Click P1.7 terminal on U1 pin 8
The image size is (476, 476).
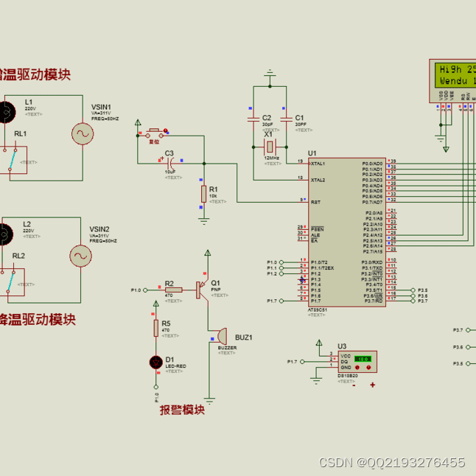pos(281,301)
